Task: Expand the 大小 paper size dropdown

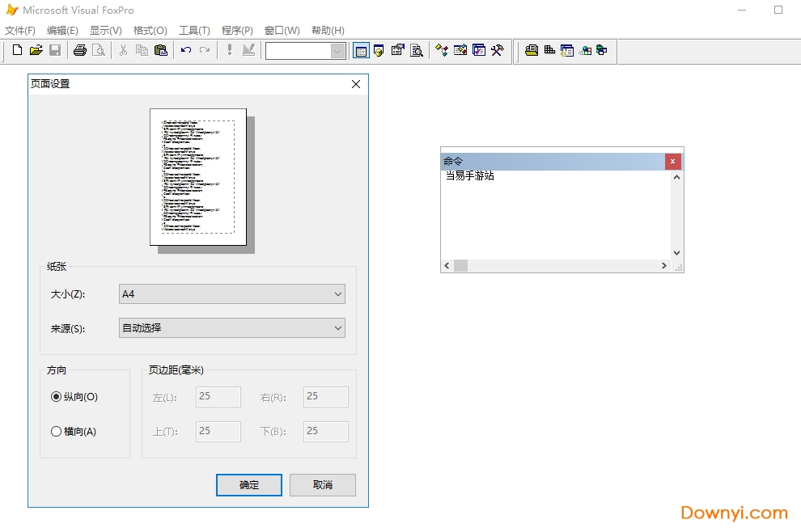Action: [x=231, y=294]
